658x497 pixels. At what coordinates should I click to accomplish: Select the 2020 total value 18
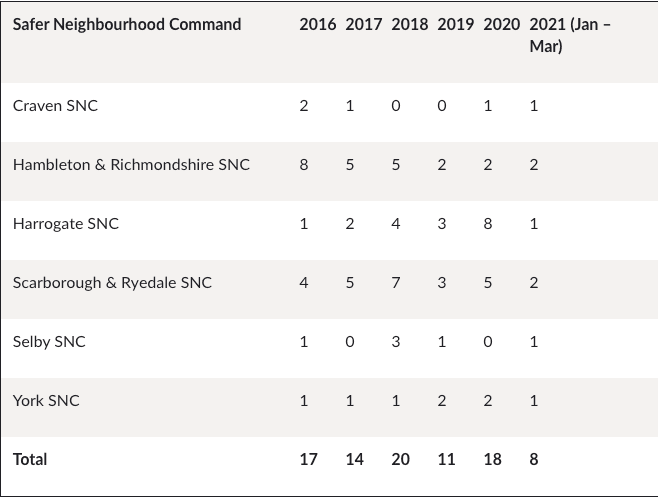click(x=492, y=460)
